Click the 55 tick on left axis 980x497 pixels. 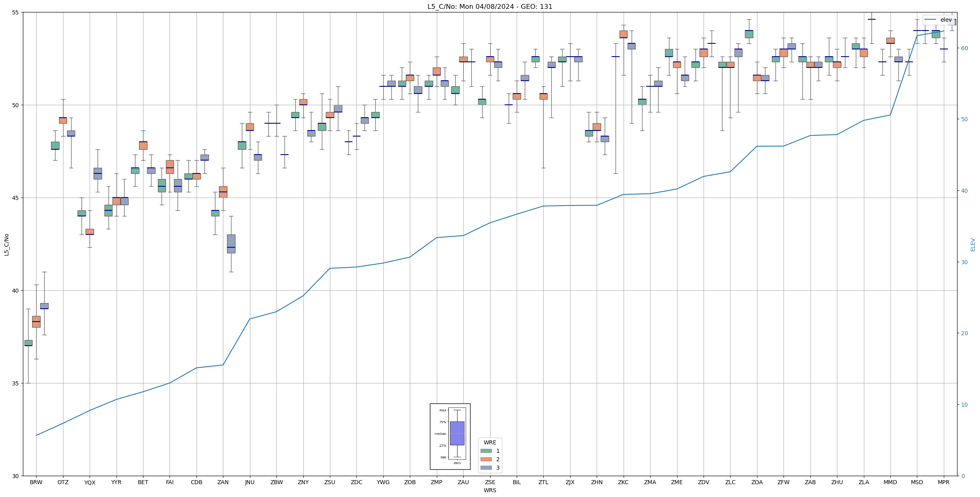click(x=16, y=12)
